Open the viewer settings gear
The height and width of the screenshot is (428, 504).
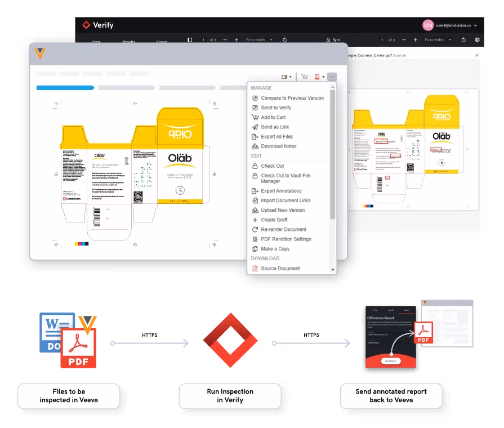[x=477, y=40]
